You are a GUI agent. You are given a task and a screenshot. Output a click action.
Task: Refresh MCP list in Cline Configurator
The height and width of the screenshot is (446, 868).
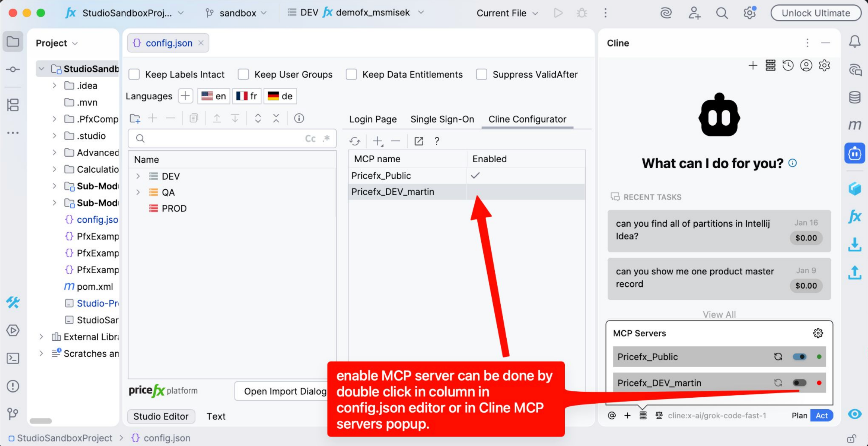click(x=355, y=141)
